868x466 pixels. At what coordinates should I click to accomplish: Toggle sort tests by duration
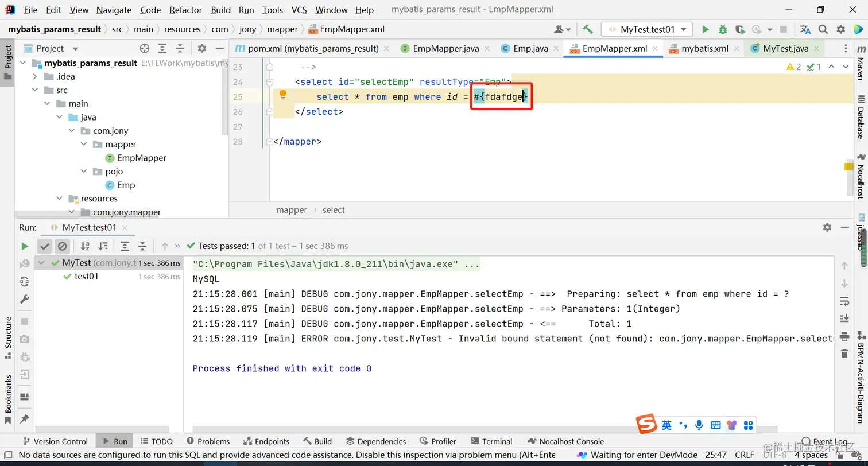[x=103, y=246]
